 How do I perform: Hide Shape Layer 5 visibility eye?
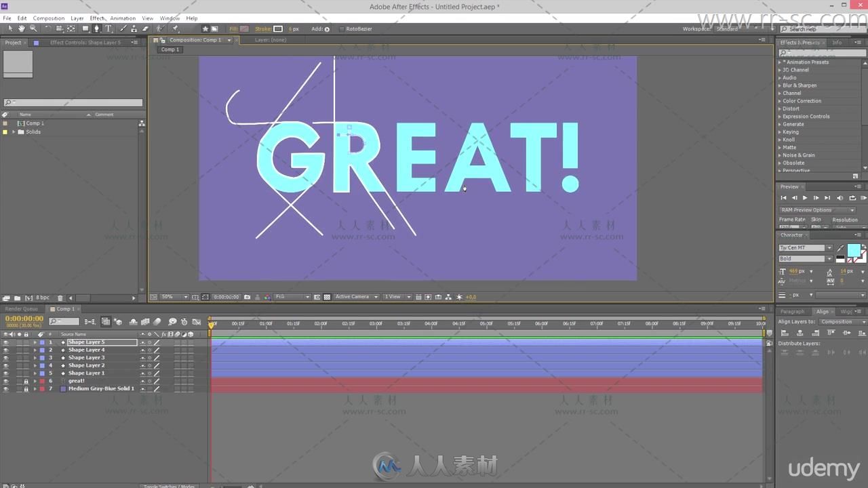click(x=6, y=342)
